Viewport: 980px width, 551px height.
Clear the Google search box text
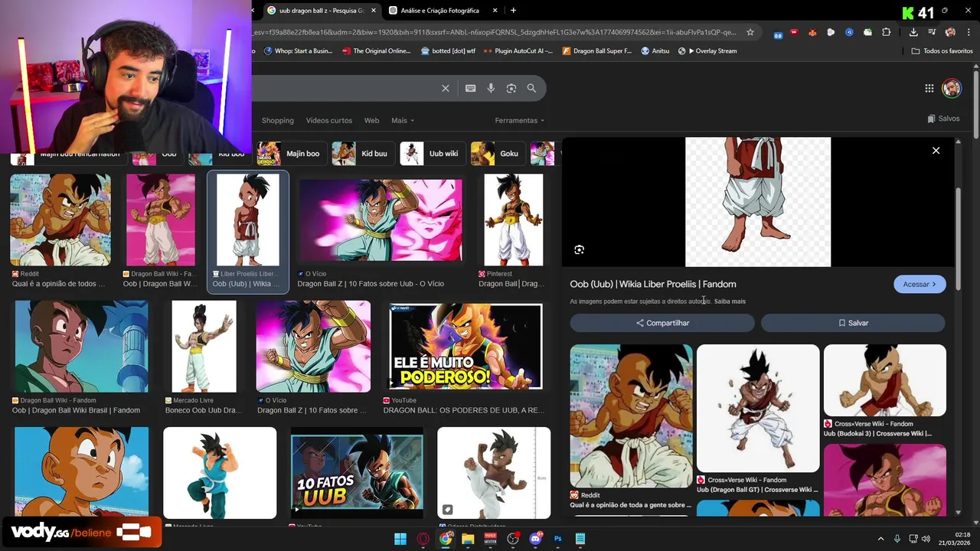point(445,88)
